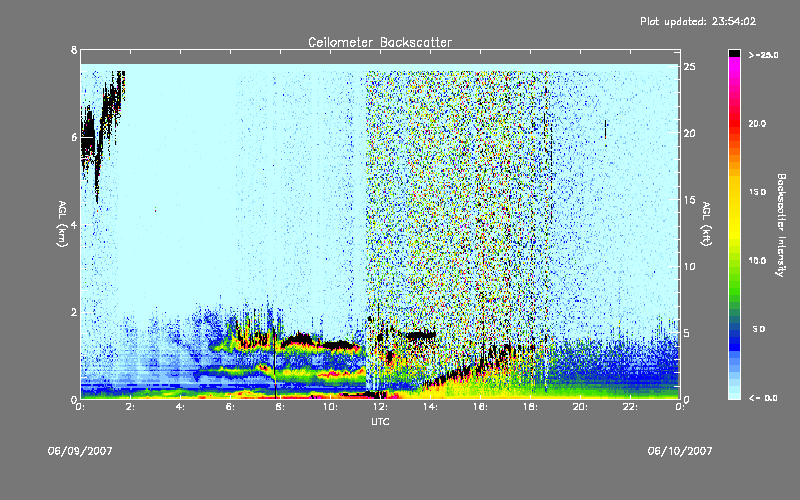Click the 15 kft tick on right axis

click(690, 200)
